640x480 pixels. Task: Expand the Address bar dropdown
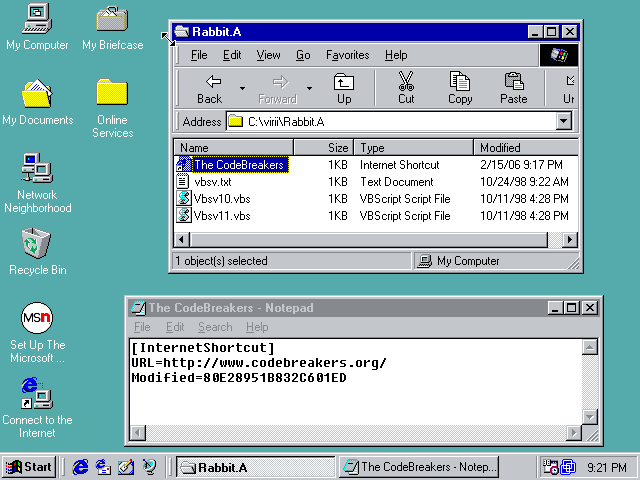(x=564, y=121)
